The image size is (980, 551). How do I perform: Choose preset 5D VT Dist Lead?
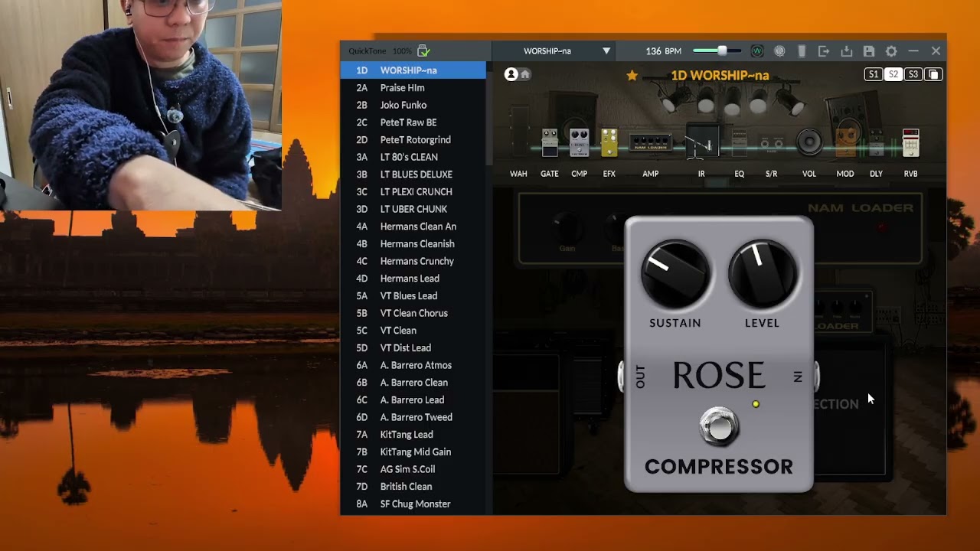[x=413, y=348]
